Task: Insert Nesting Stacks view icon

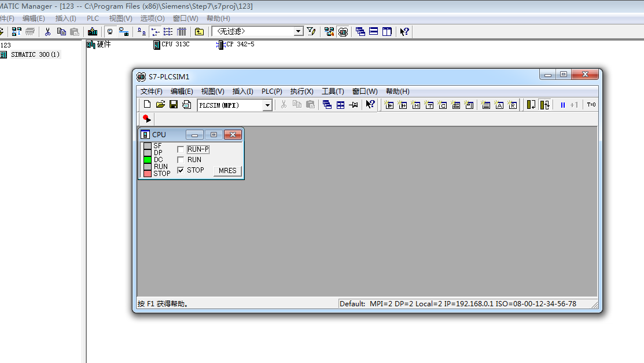Action: coord(485,105)
